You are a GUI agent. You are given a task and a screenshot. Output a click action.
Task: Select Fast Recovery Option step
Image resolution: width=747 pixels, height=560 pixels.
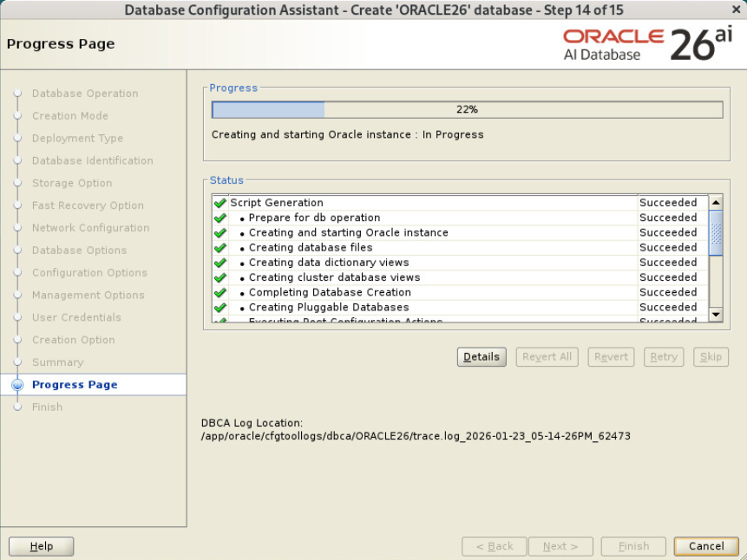88,205
